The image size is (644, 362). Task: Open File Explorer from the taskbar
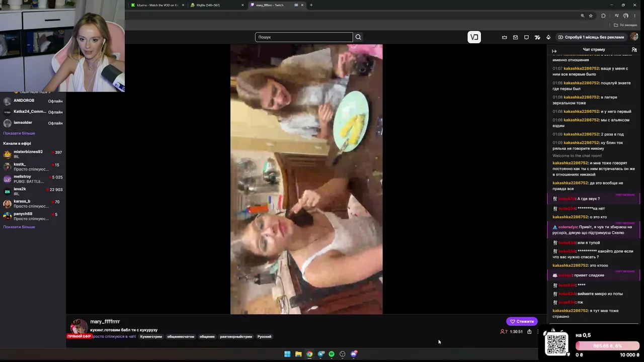(298, 354)
